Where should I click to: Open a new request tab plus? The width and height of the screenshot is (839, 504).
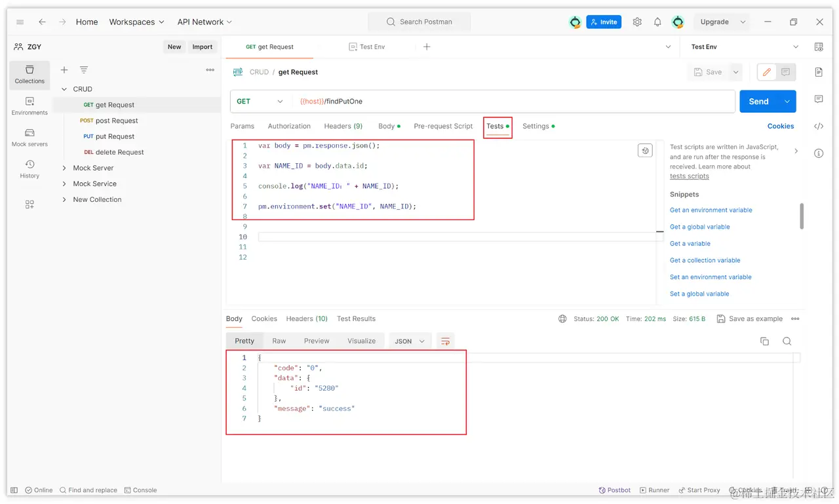pos(427,47)
